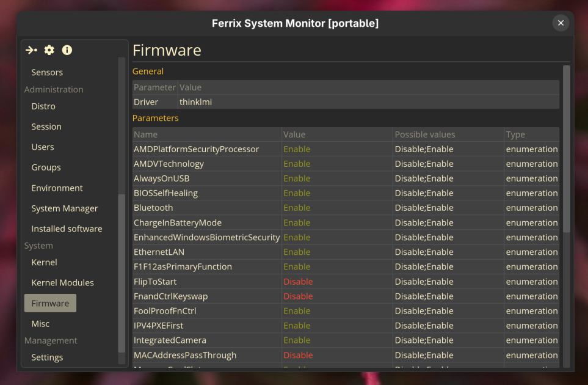
Task: Open the Installed software page
Action: coord(67,229)
